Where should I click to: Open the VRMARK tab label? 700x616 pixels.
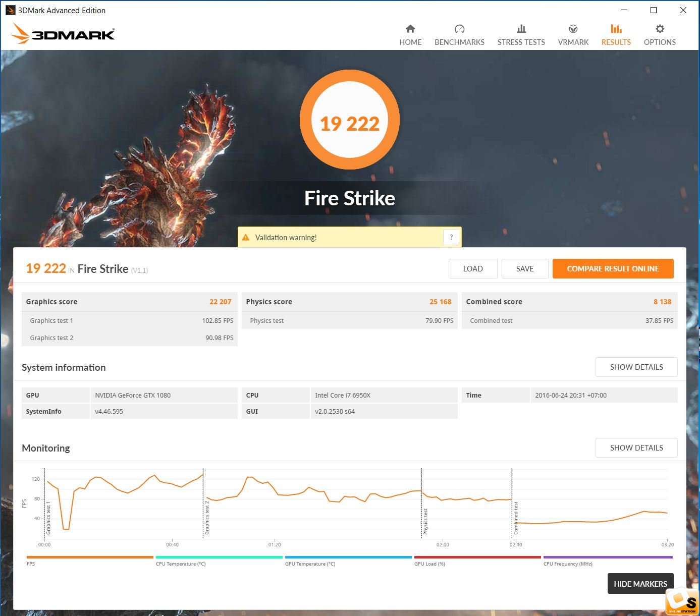click(573, 42)
